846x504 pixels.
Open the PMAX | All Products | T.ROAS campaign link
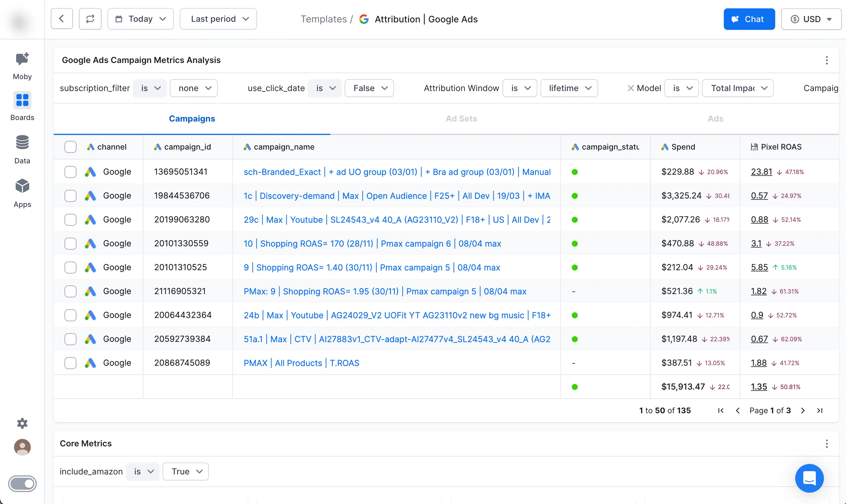click(301, 363)
